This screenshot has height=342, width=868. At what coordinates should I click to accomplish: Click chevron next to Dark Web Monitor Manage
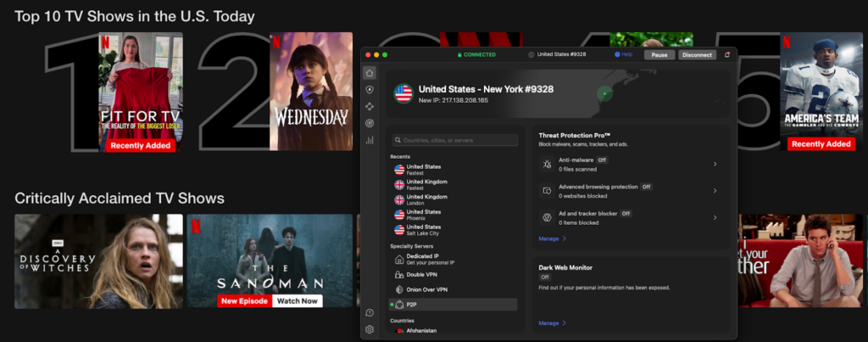[564, 323]
